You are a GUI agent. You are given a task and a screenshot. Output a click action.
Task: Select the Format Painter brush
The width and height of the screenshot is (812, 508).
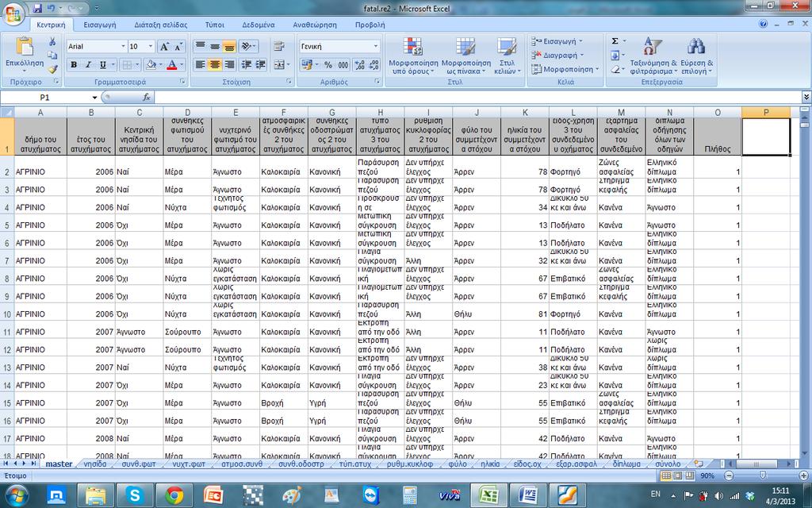[53, 68]
